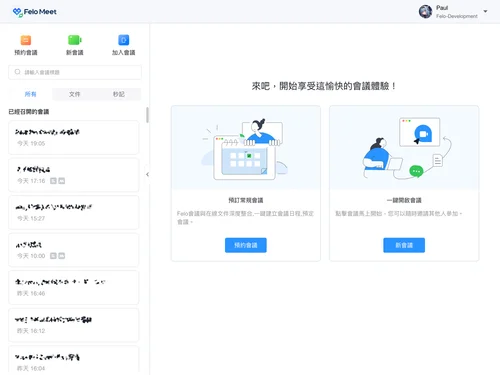Click the meeting list scrollbar
The width and height of the screenshot is (500, 375).
(x=147, y=115)
